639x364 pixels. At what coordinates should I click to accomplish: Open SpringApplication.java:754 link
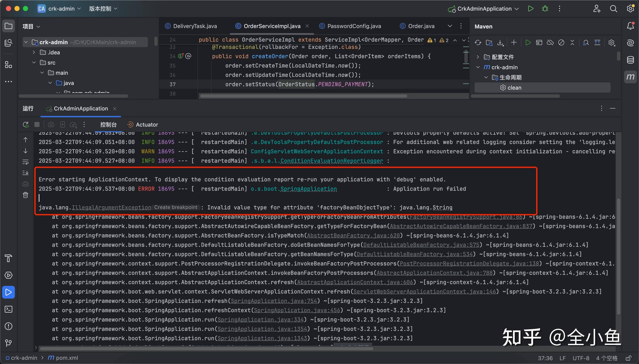point(274,301)
